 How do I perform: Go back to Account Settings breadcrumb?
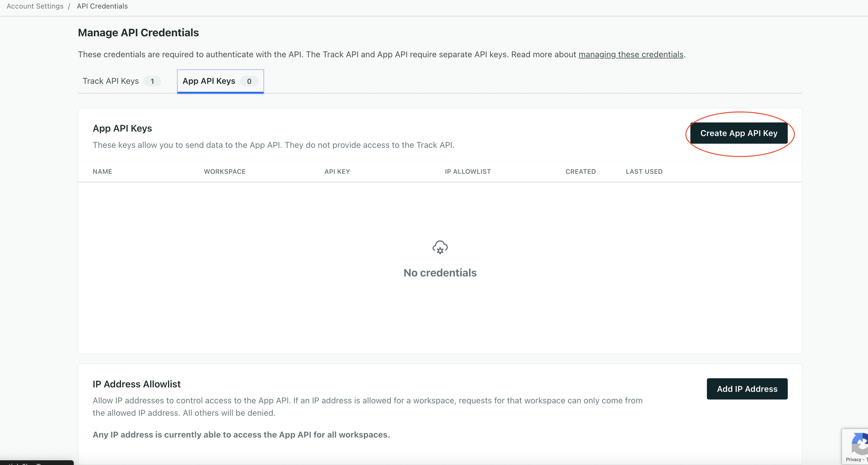[x=35, y=6]
